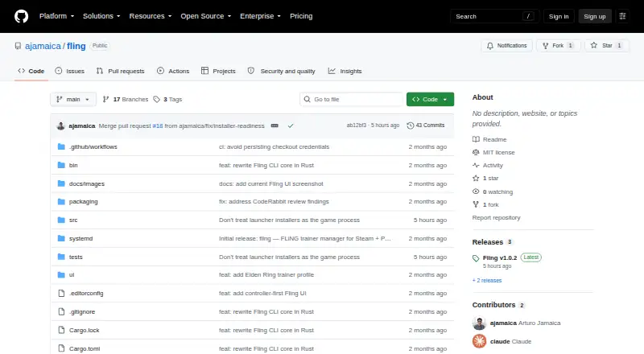
Task: Open the Readme link in About
Action: tap(489, 140)
